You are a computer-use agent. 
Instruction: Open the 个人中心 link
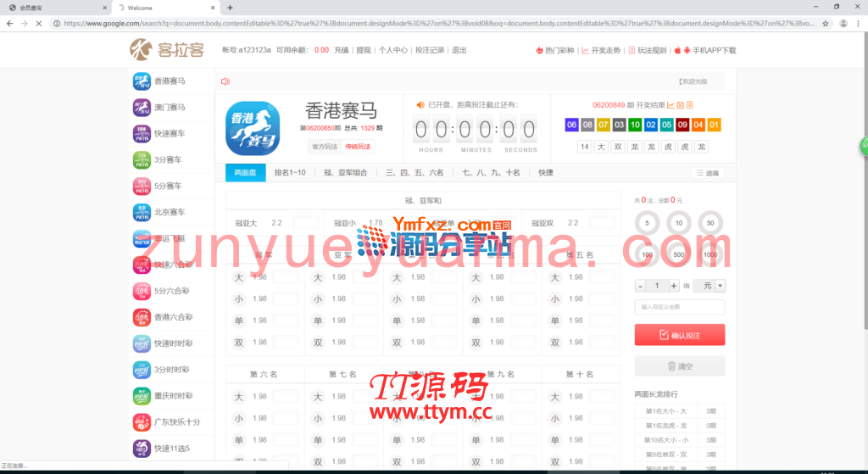pos(393,50)
